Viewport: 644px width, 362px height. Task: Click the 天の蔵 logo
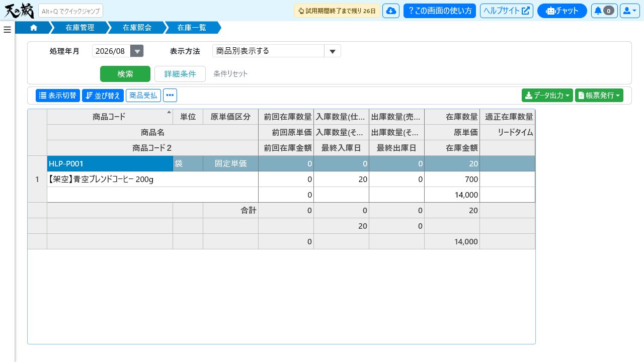click(x=19, y=11)
